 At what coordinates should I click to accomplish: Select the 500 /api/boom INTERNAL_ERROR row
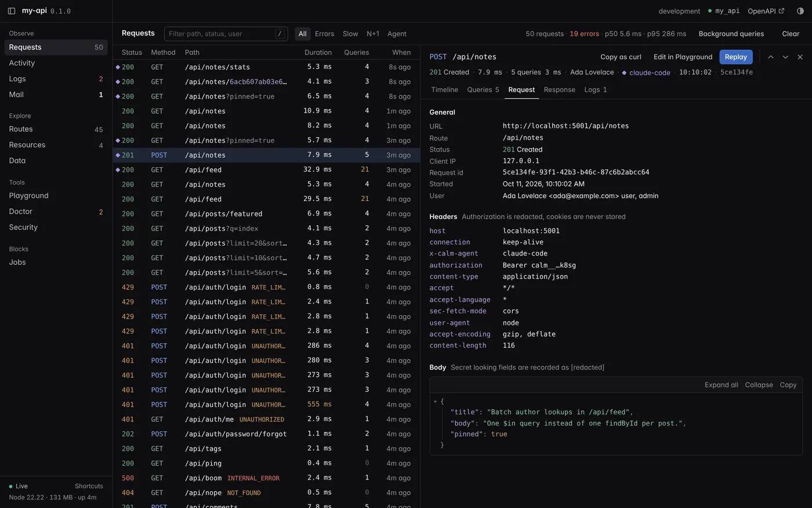tap(266, 478)
